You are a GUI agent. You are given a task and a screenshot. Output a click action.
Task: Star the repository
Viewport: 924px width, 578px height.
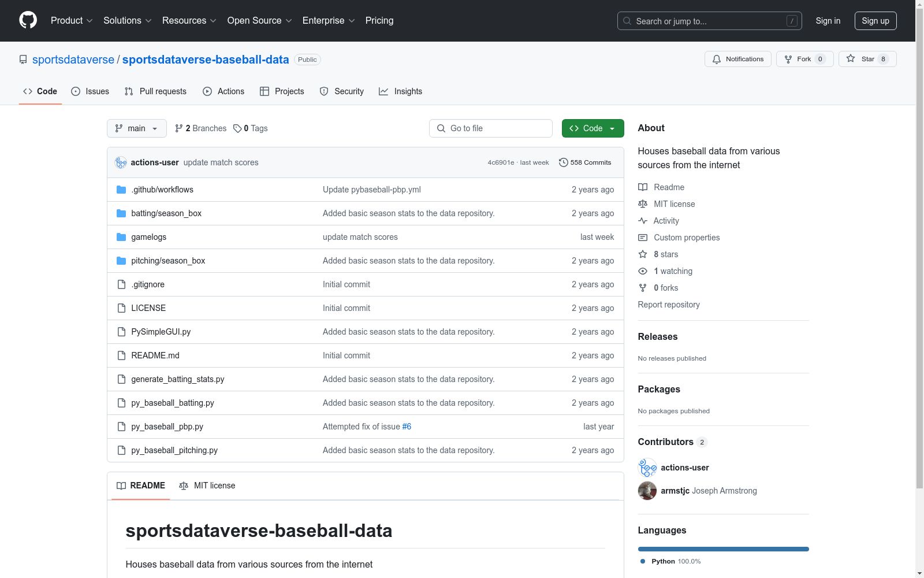click(x=867, y=59)
